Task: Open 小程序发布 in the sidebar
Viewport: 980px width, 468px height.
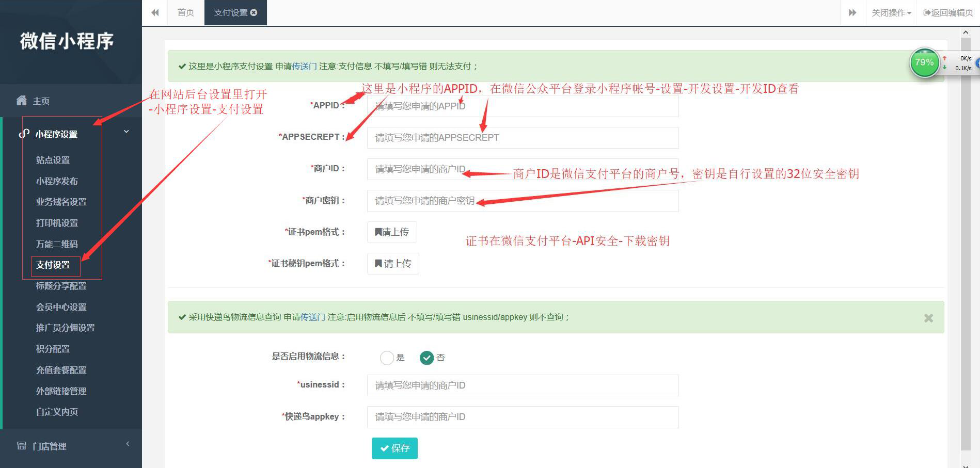Action: pyautogui.click(x=57, y=181)
